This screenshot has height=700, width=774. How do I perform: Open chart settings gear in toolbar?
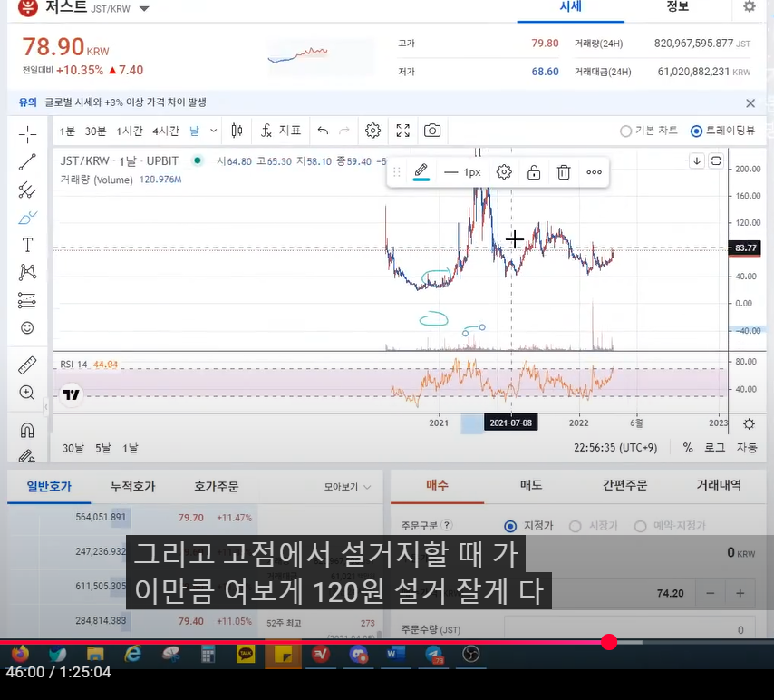click(x=372, y=131)
